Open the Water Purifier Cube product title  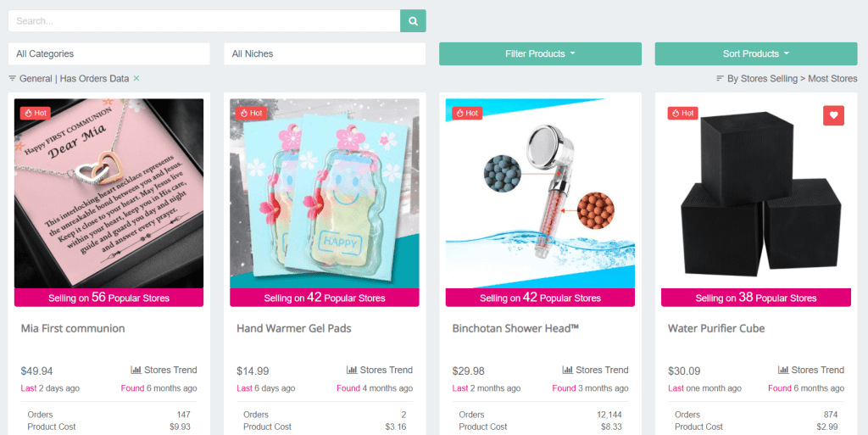(x=716, y=328)
